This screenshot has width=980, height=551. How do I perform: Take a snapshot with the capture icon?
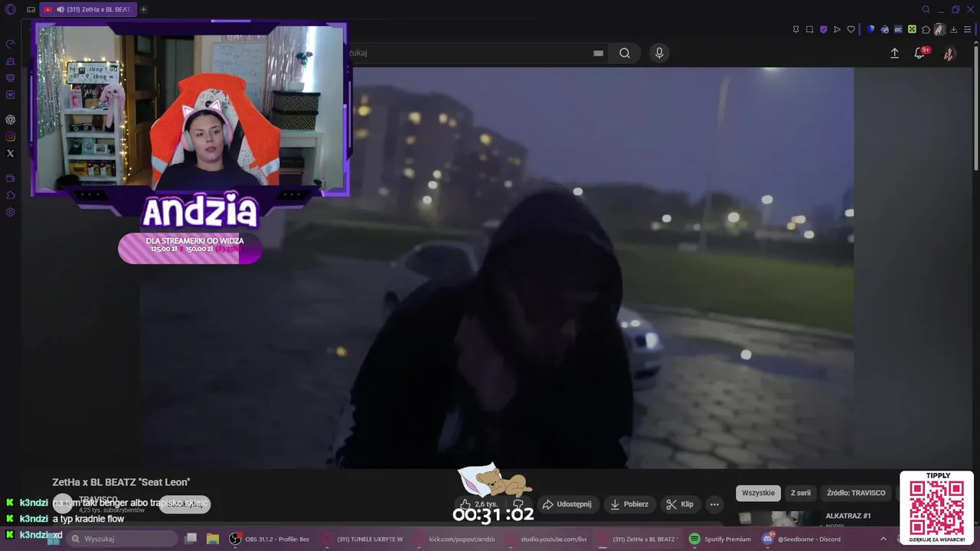pyautogui.click(x=809, y=29)
